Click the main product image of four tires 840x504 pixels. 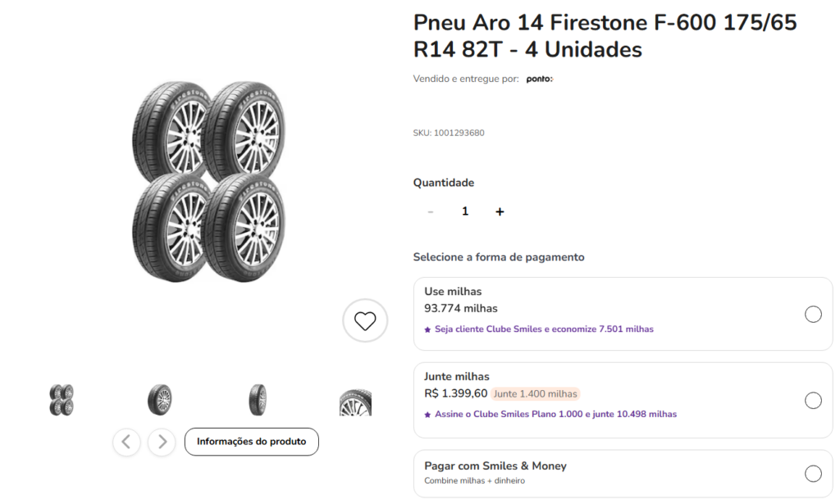(x=208, y=181)
